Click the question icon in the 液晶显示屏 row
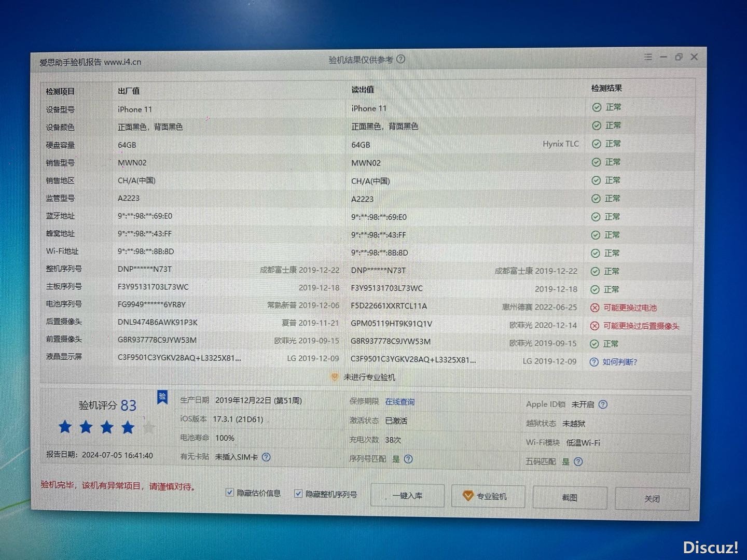Viewport: 747px width, 560px height. coord(594,362)
